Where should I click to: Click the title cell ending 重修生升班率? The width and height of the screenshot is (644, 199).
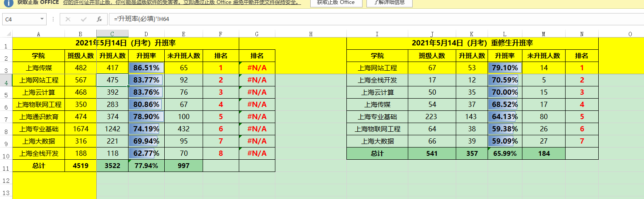[x=472, y=44]
